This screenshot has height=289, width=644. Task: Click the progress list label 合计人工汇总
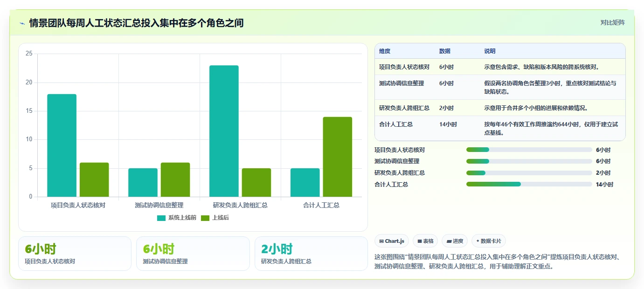click(391, 185)
